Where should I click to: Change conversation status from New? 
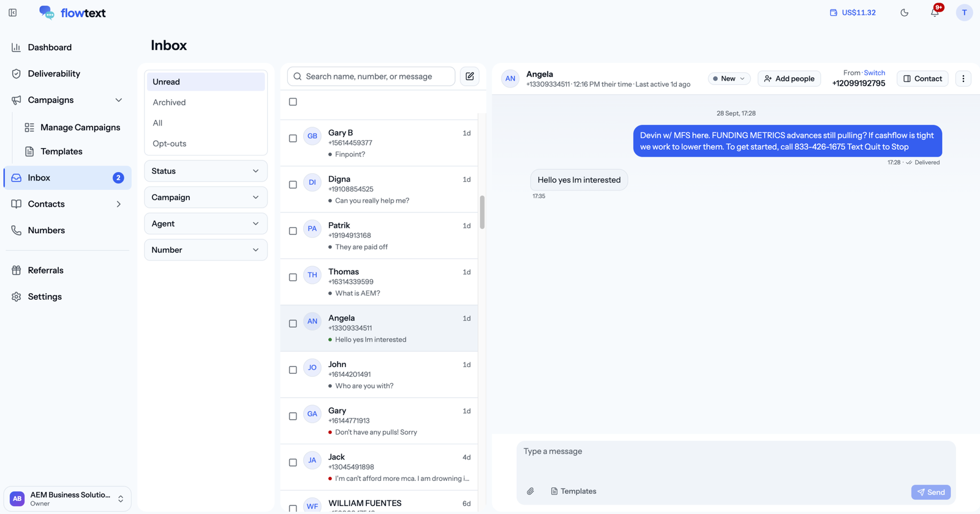pyautogui.click(x=729, y=78)
